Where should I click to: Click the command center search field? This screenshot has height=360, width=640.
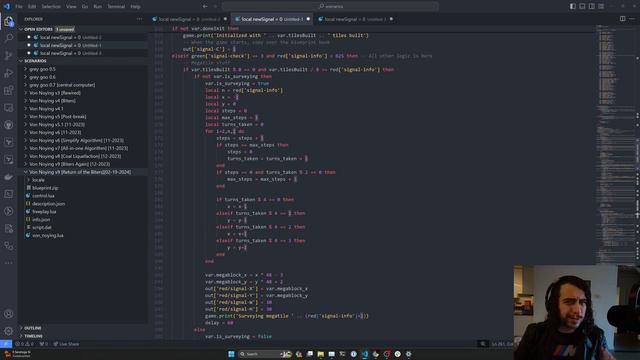[330, 6]
